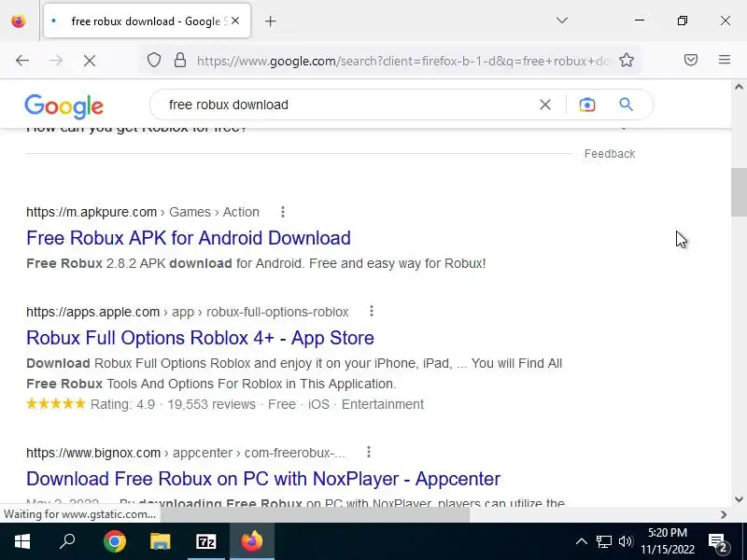Go back to the previous page
747x560 pixels.
tap(22, 61)
